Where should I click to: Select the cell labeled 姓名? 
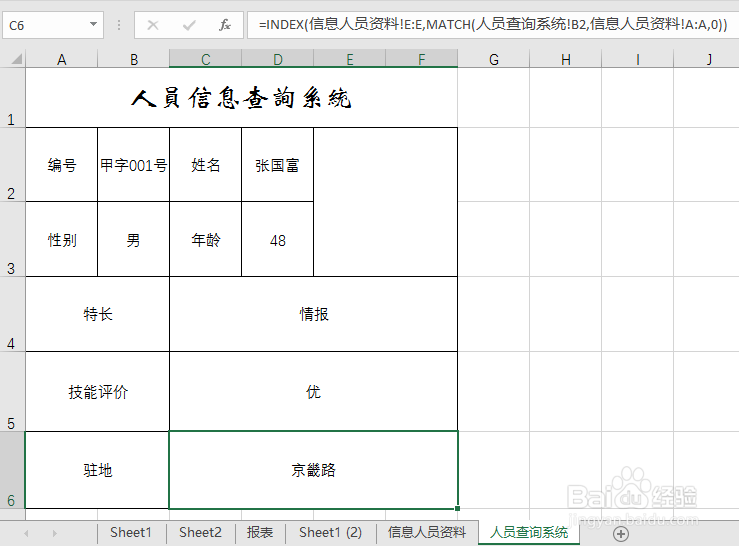click(x=205, y=165)
